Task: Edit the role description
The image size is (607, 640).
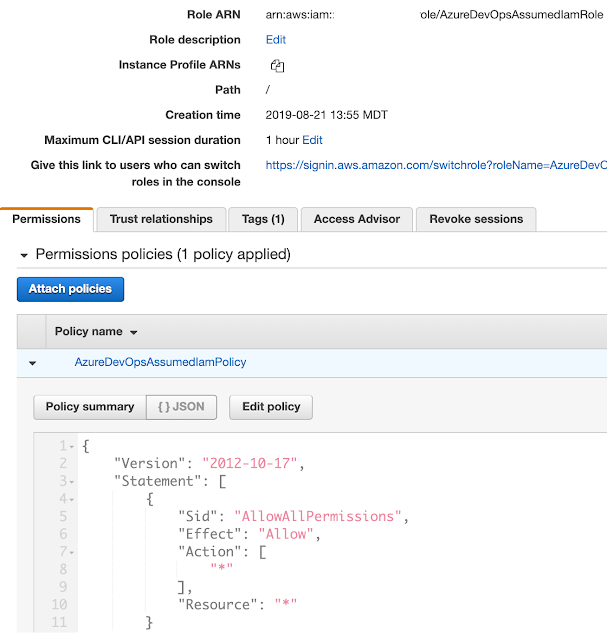Action: click(x=276, y=40)
